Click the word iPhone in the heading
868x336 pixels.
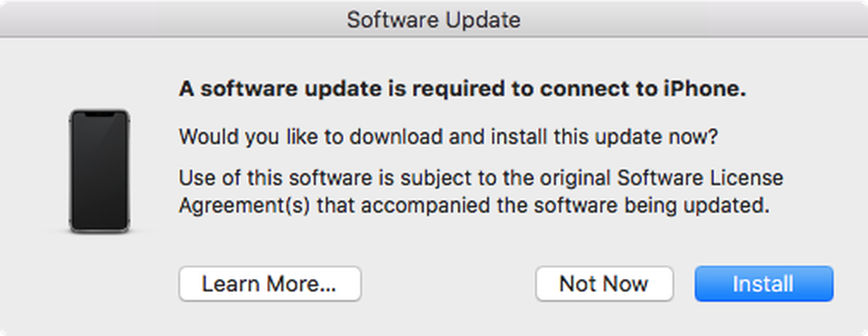707,89
